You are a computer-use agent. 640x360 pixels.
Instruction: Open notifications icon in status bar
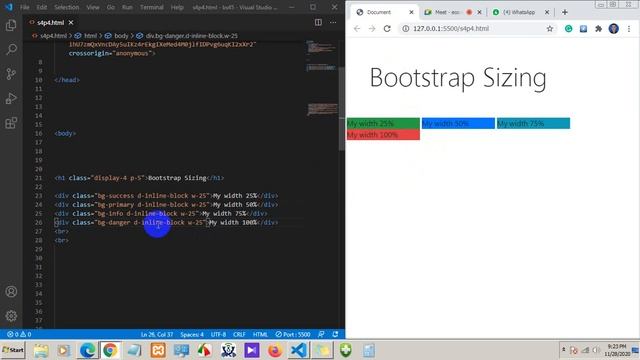[335, 334]
